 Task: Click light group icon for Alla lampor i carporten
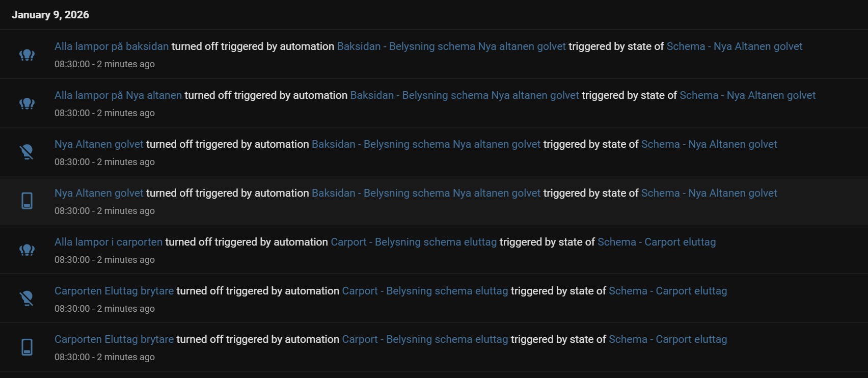pyautogui.click(x=27, y=250)
